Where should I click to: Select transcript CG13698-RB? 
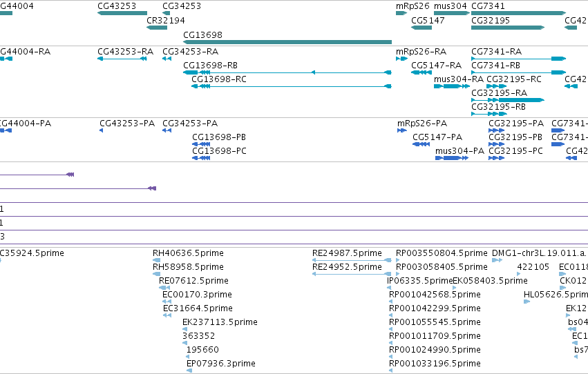click(x=287, y=72)
